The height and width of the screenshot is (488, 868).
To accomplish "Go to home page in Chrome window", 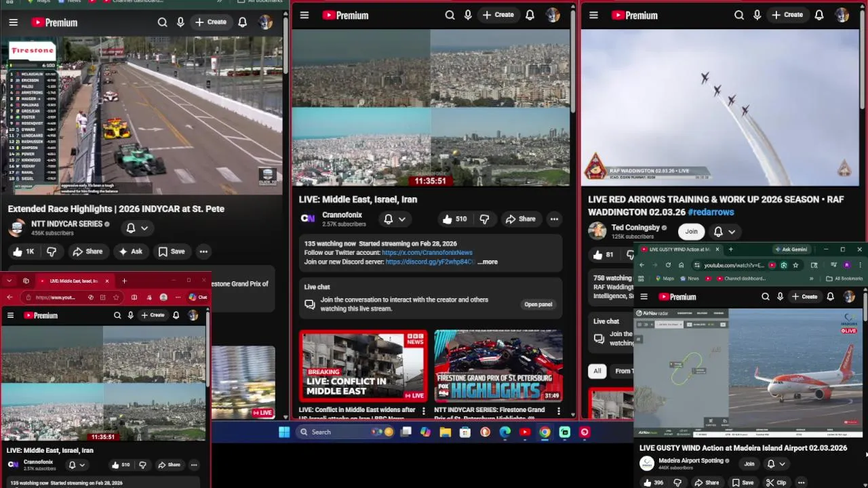I will point(682,265).
